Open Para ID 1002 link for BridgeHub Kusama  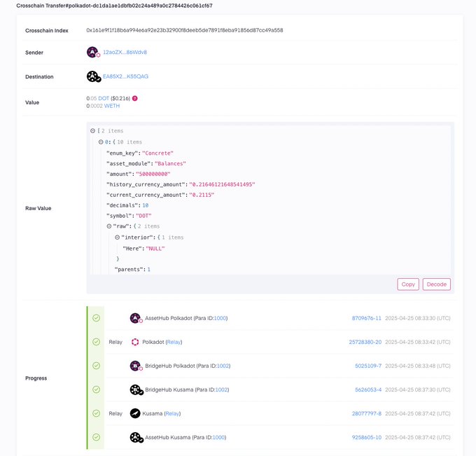221,389
